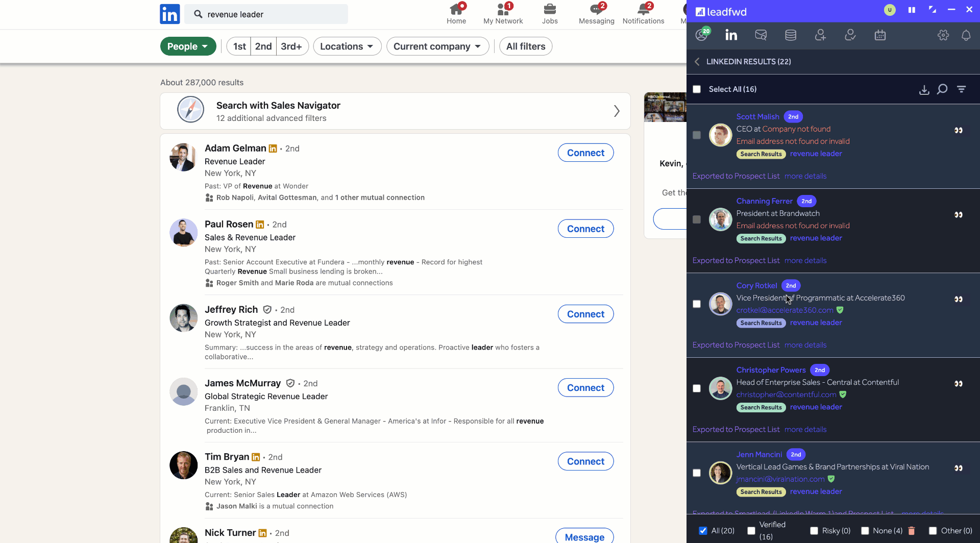Toggle the 3rd+ connections filter
Image resolution: width=980 pixels, height=543 pixels.
[x=292, y=46]
